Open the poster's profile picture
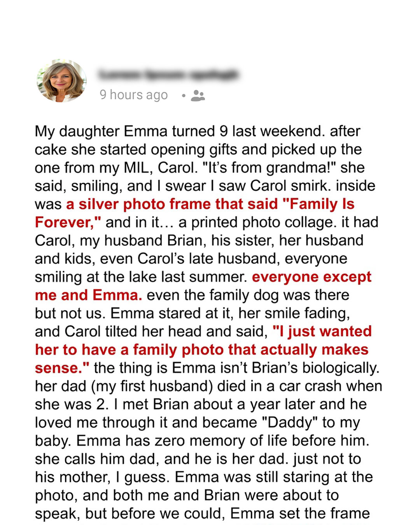 [61, 81]
